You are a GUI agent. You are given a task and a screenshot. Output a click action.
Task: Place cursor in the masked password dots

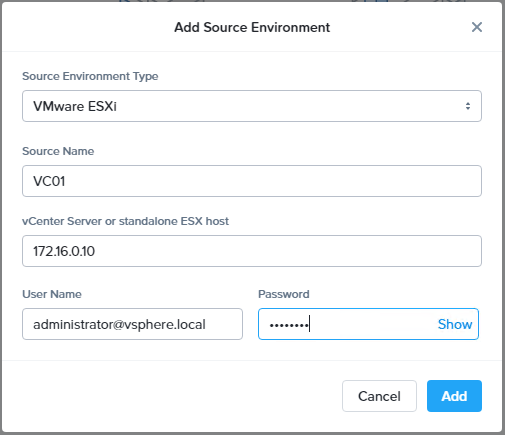[289, 325]
